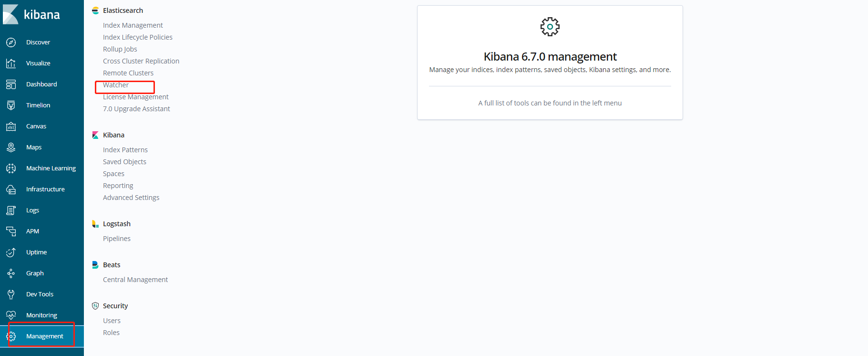The image size is (868, 356).
Task: Open Discover from the side navigation
Action: pos(38,42)
